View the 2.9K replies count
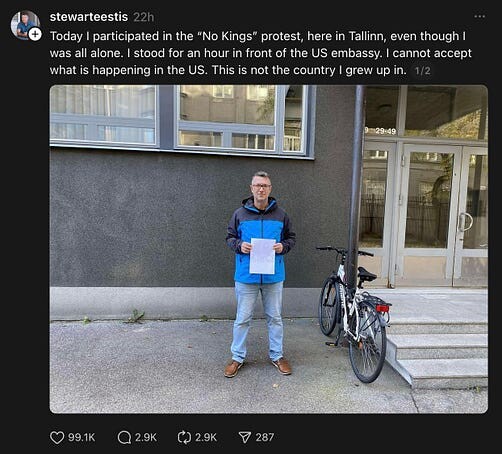The image size is (502, 454). 146,437
